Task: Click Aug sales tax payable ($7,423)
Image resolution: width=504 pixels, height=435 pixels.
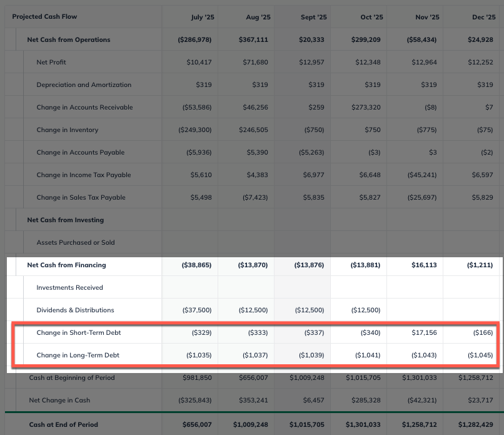Action: 255,197
